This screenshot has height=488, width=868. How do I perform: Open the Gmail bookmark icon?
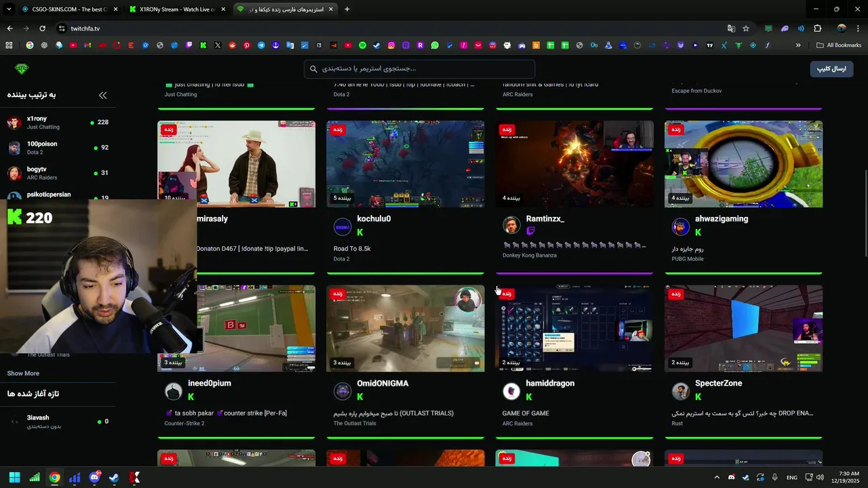87,45
